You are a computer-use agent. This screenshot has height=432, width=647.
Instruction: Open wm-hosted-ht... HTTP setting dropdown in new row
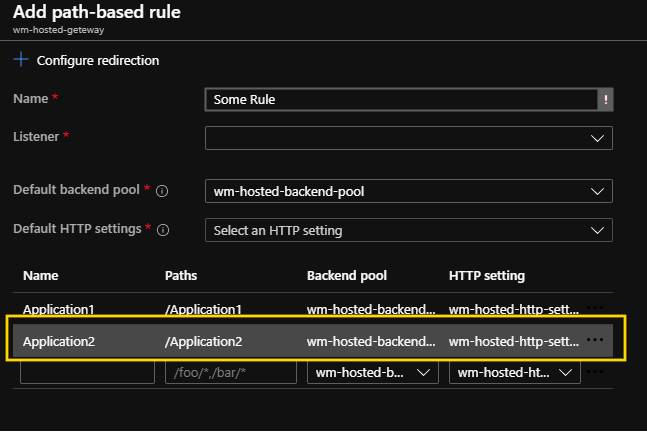click(x=515, y=373)
